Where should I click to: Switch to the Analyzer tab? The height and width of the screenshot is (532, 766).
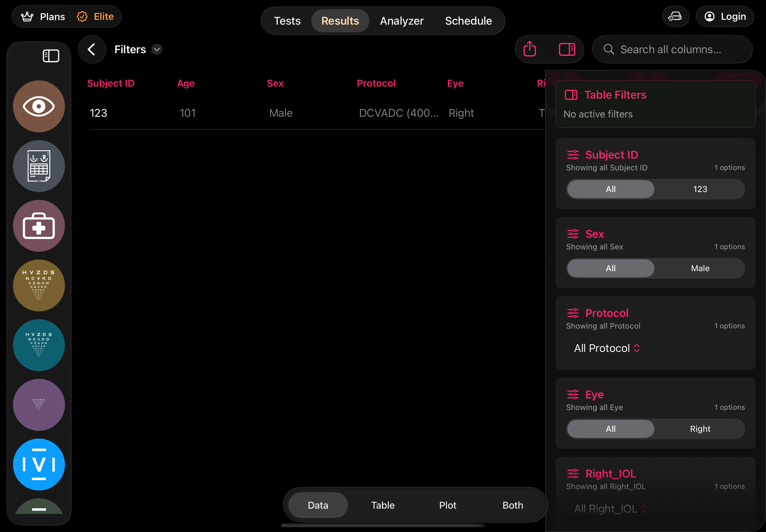402,21
